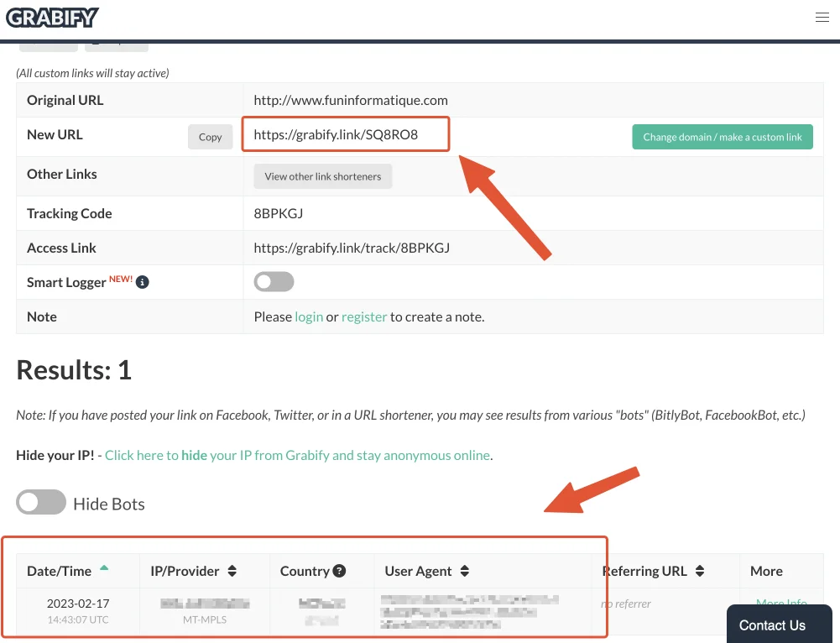Click Change domain / make a custom link
Viewport: 840px width, 643px height.
coord(723,137)
